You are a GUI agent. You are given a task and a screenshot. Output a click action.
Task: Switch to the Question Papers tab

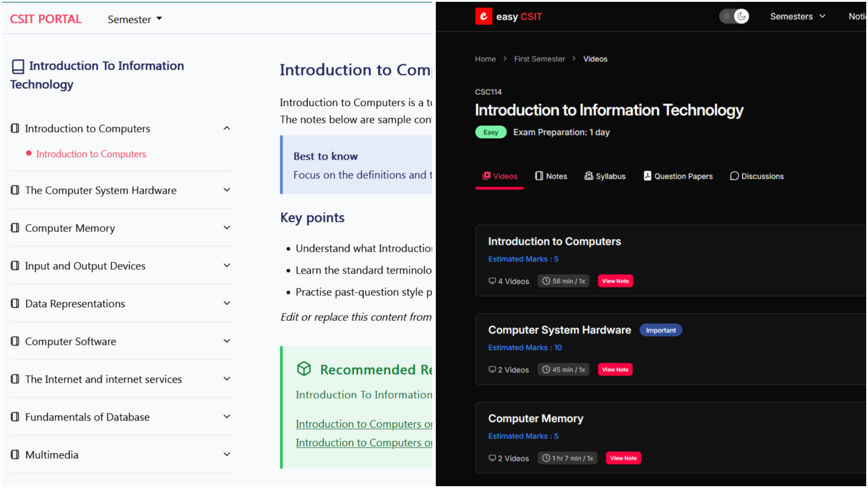(678, 176)
